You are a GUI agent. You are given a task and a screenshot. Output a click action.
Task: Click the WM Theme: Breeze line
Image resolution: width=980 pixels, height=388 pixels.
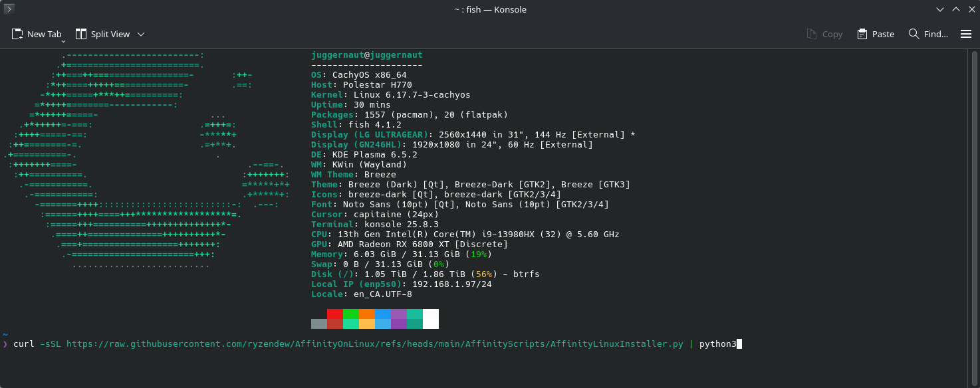[x=354, y=175]
